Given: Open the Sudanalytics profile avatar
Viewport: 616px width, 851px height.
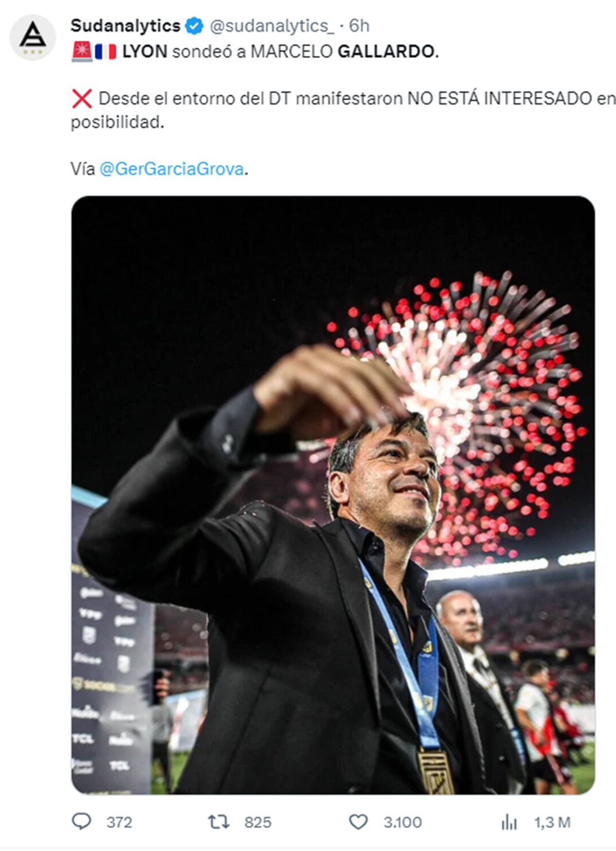Looking at the screenshot, I should point(33,37).
